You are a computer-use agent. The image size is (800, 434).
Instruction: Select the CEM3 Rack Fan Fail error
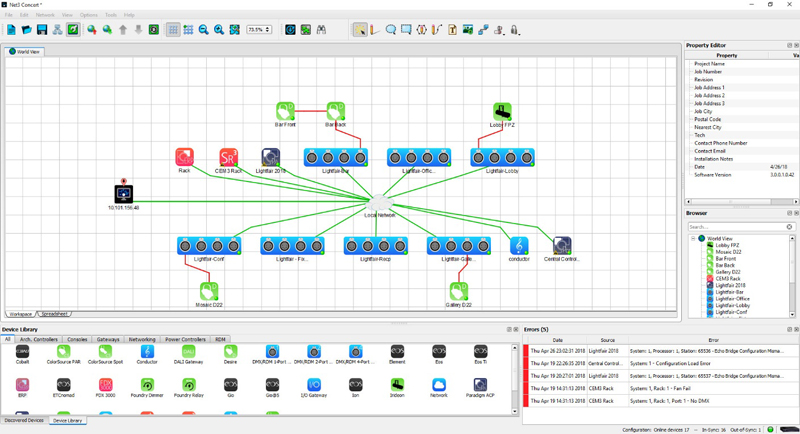[x=661, y=388]
